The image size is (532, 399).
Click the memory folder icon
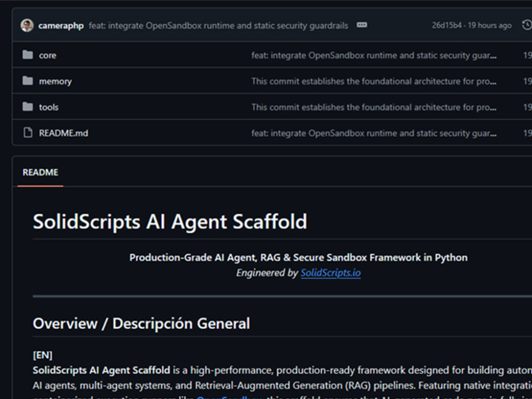(28, 81)
